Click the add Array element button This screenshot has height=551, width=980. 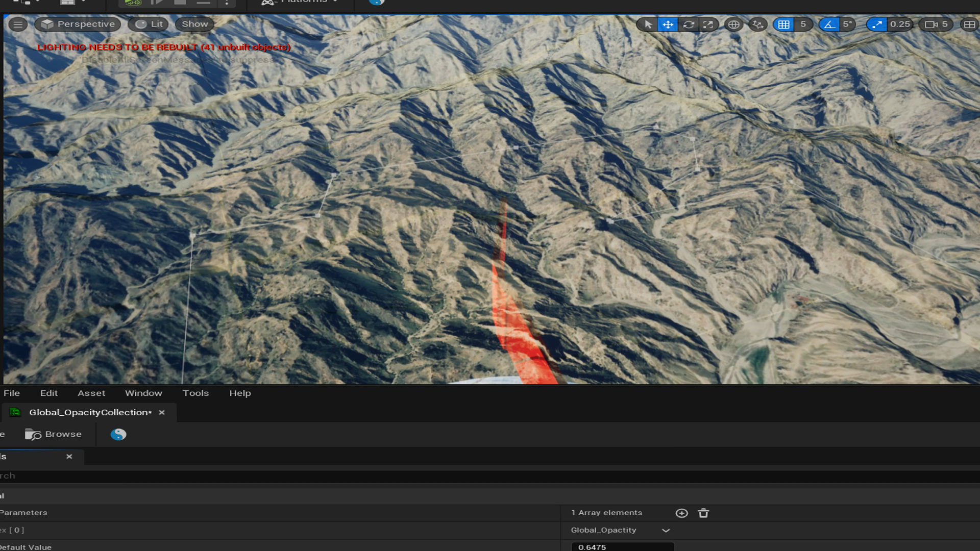point(682,513)
